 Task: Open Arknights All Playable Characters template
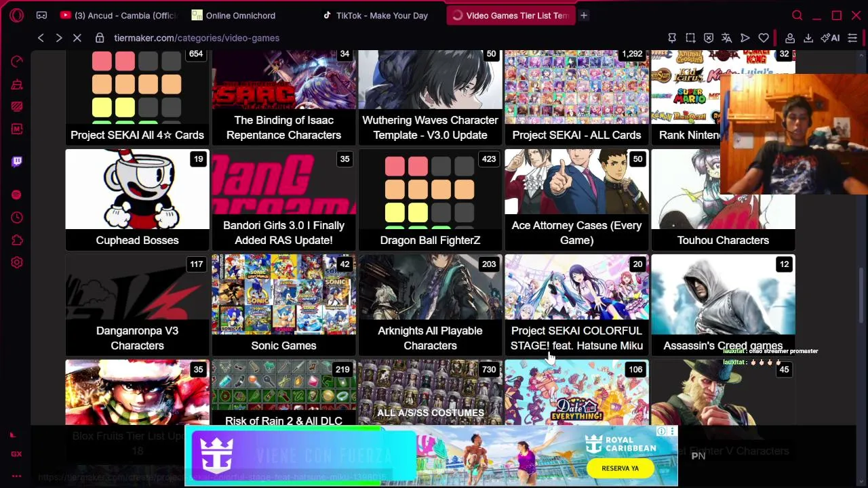(x=430, y=305)
